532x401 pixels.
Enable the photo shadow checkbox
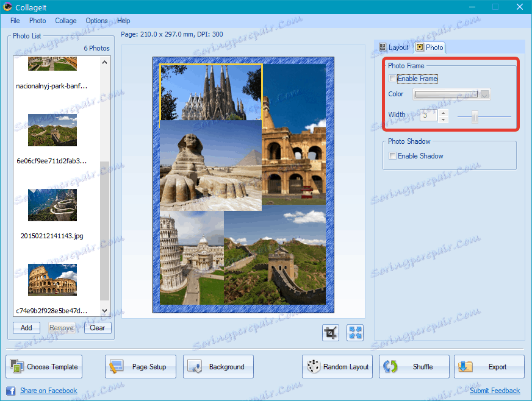click(x=392, y=156)
